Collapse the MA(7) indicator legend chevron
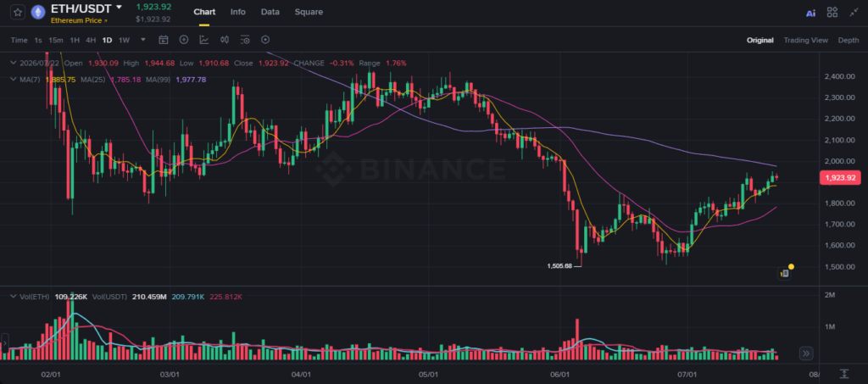 click(x=14, y=80)
